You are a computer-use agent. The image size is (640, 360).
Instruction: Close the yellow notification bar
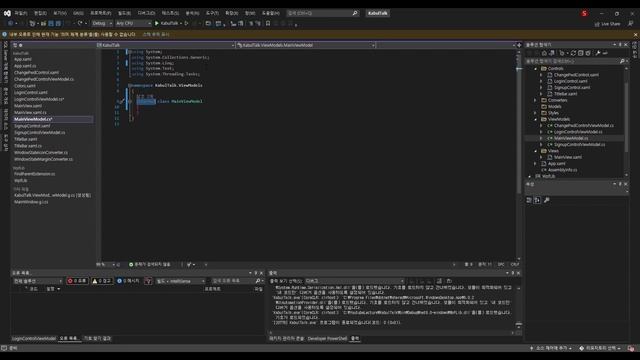[635, 35]
